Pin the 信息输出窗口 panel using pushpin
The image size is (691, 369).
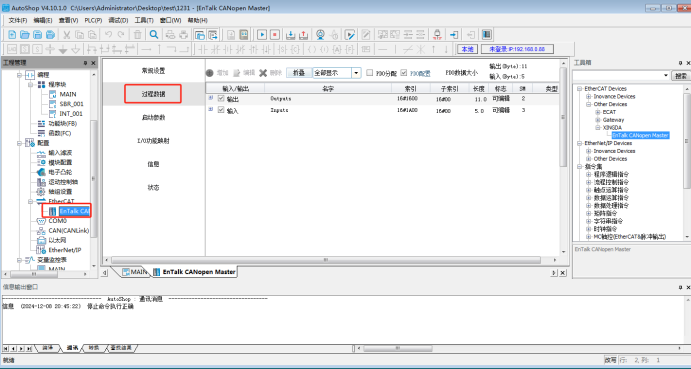(x=680, y=287)
